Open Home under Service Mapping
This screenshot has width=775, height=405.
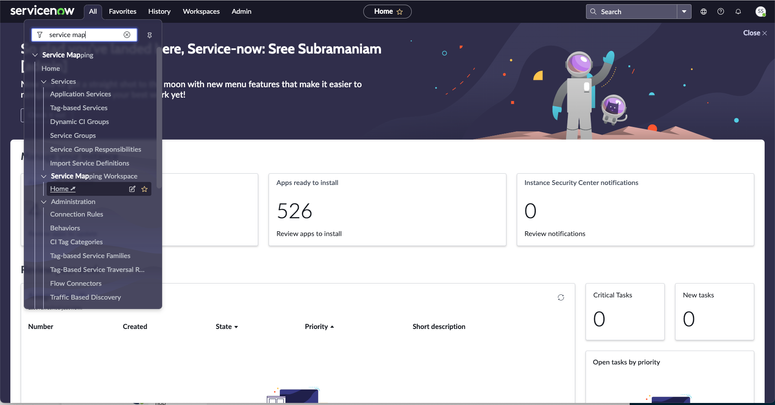(x=50, y=68)
